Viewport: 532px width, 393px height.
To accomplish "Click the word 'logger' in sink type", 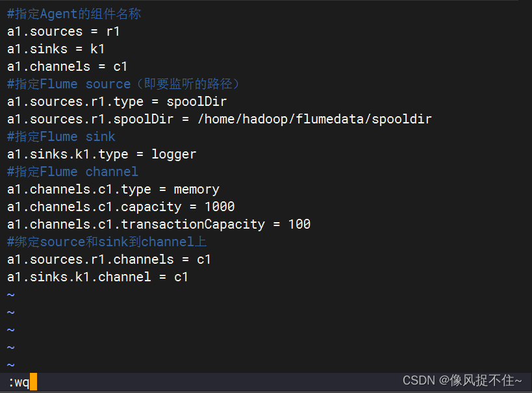I will [x=173, y=155].
